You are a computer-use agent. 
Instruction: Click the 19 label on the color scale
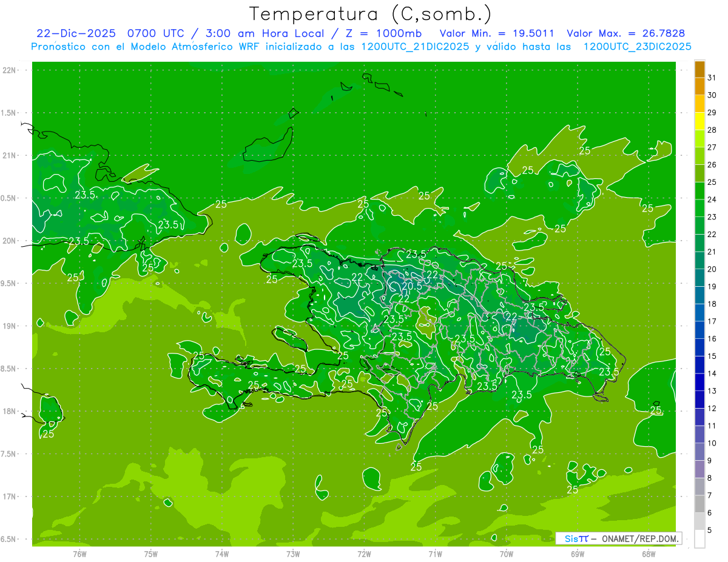click(712, 287)
